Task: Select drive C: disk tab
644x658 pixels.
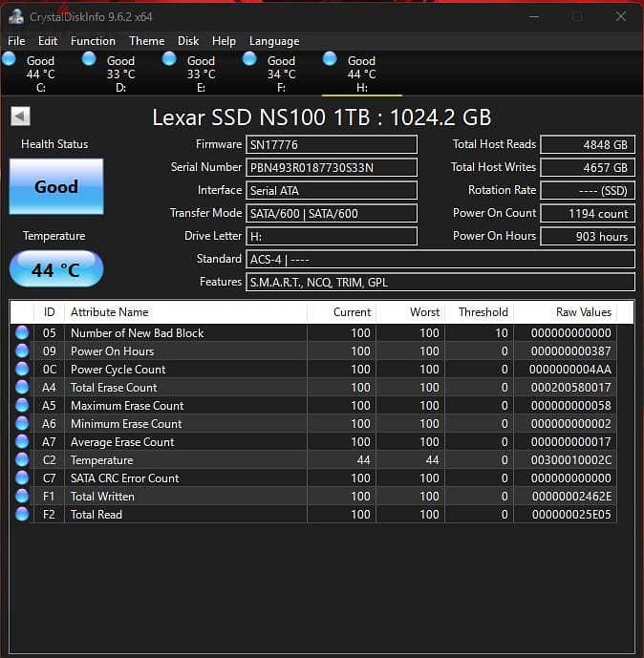Action: tap(40, 74)
